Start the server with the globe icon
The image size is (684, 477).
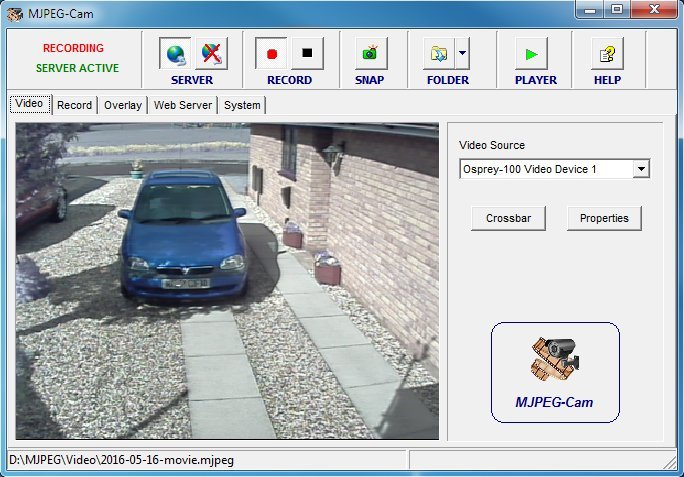(176, 53)
